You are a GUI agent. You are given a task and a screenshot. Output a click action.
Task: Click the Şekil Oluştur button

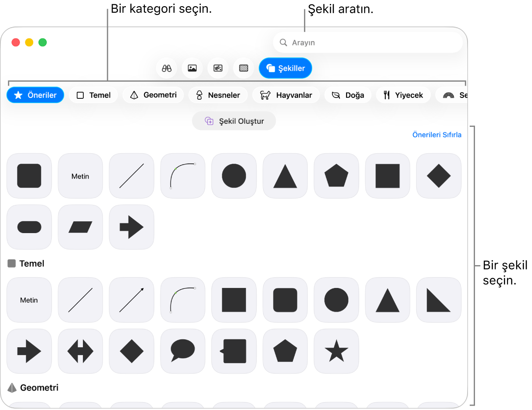click(x=234, y=121)
